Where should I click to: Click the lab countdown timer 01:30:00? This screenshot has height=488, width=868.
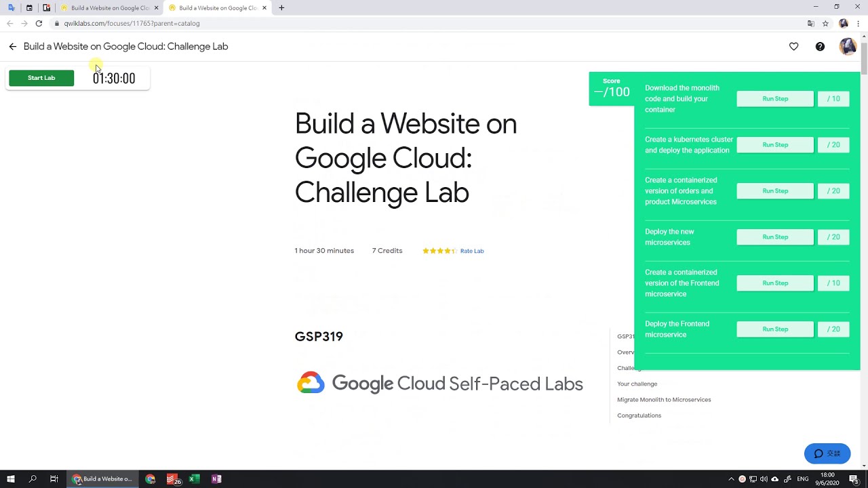pos(114,79)
